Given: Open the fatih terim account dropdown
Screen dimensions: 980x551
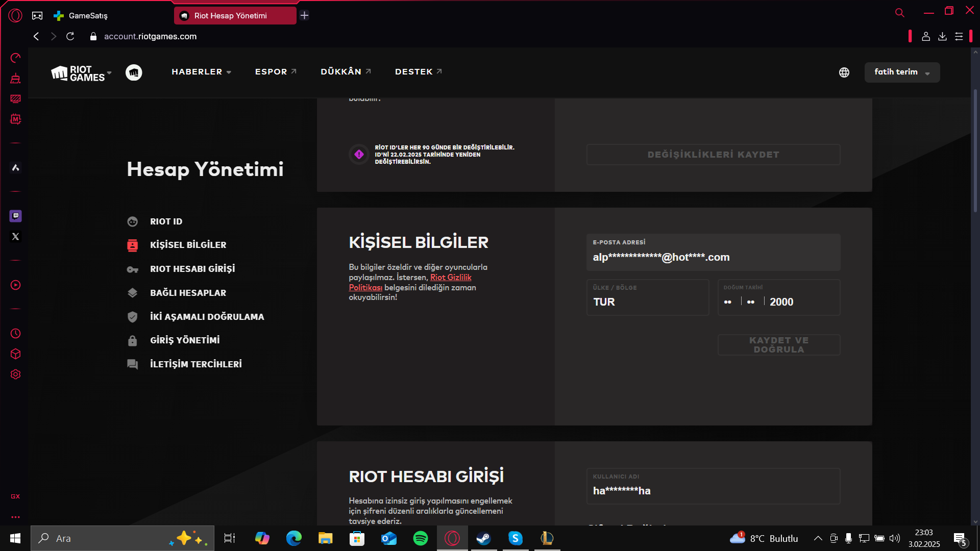Looking at the screenshot, I should (902, 72).
